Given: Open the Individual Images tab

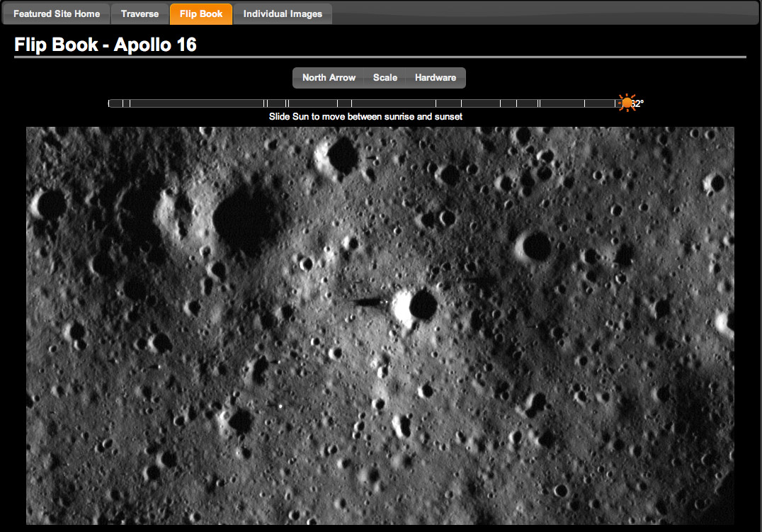Looking at the screenshot, I should coord(283,13).
